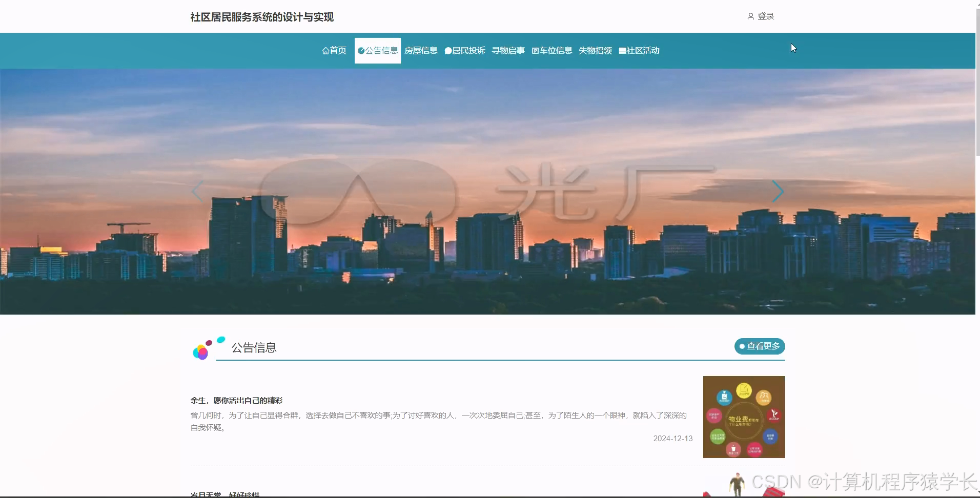This screenshot has height=498, width=980.
Task: Select the highlighted 公告信息 tab
Action: [378, 50]
